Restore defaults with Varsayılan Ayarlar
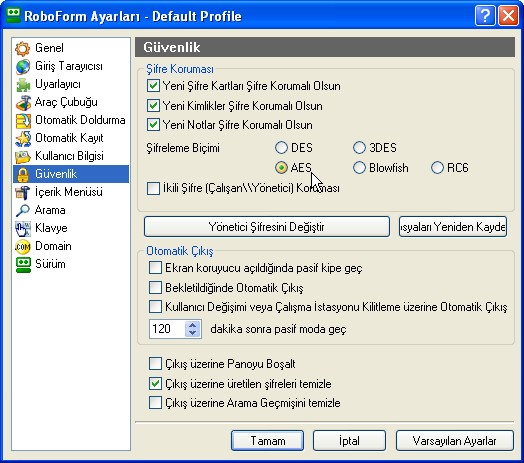524x463 pixels. click(x=454, y=441)
